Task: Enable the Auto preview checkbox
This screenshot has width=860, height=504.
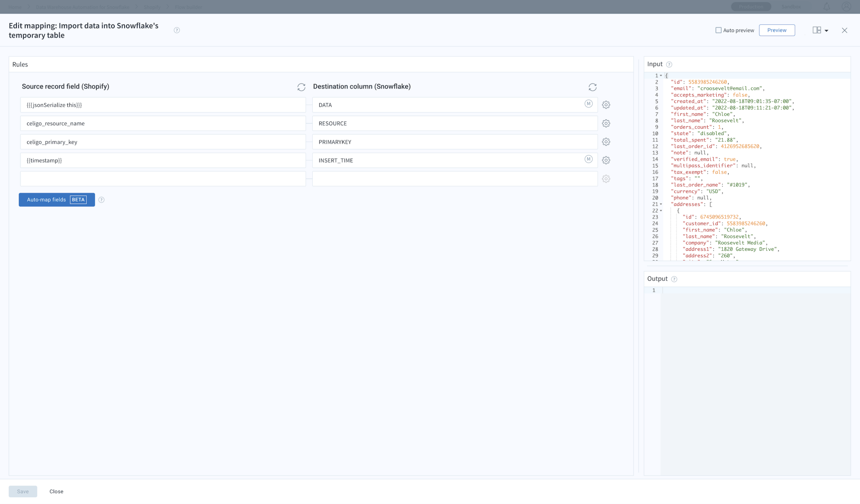Action: coord(718,30)
